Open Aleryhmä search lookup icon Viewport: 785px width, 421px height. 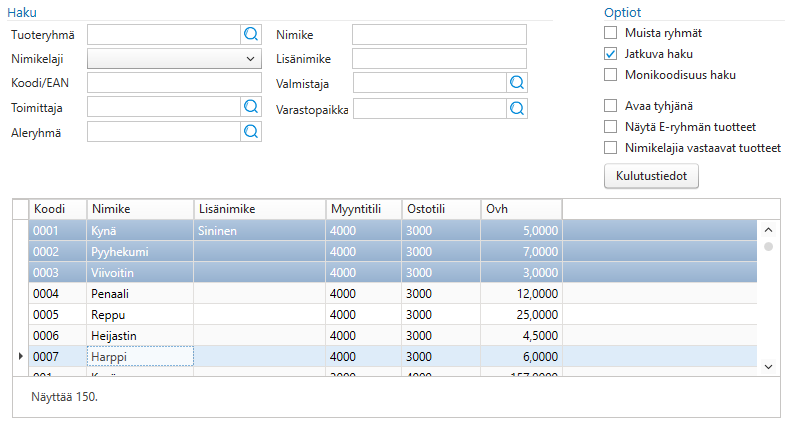coord(251,132)
